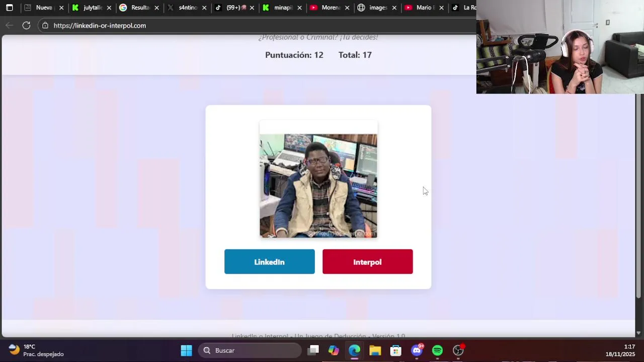Click the page vertical scrollbar
This screenshot has width=644, height=362.
click(x=639, y=196)
